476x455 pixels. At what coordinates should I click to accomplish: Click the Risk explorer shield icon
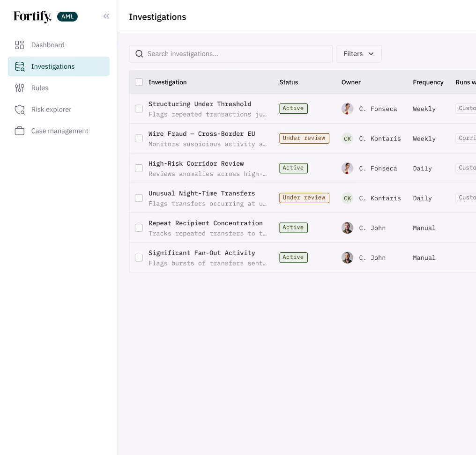[x=20, y=110]
